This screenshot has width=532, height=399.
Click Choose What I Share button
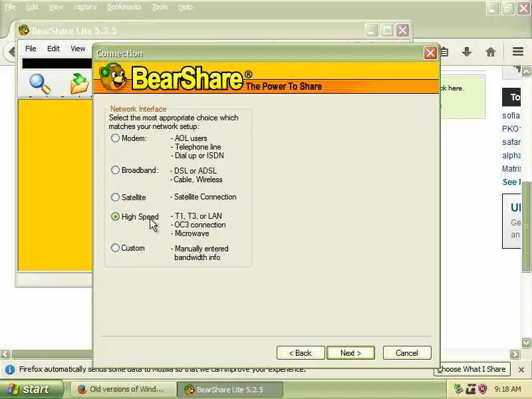point(471,369)
